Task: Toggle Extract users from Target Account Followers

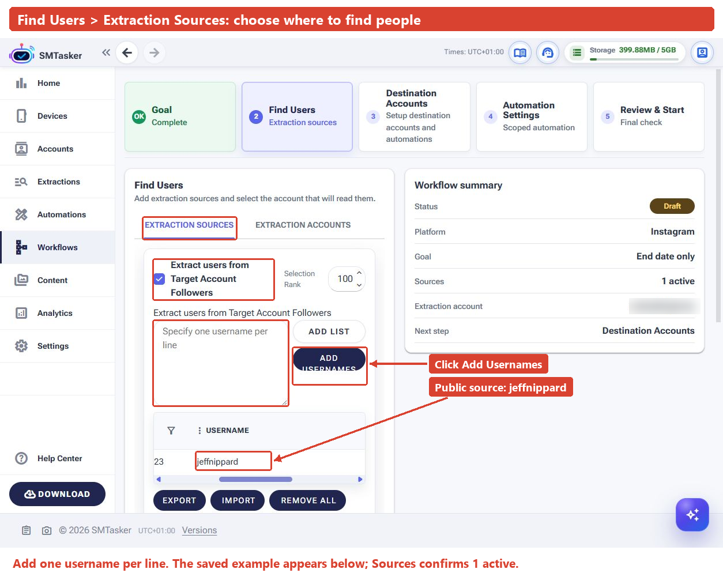Action: click(160, 279)
